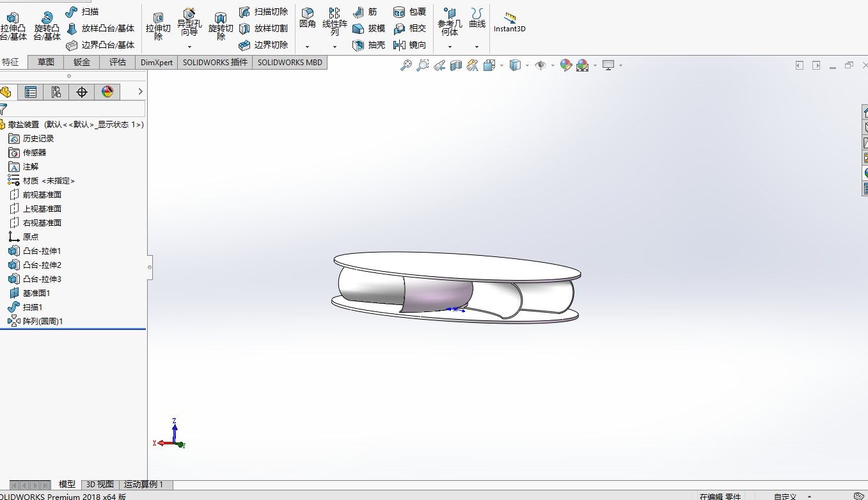
Task: Open Hide/Show Items eye toggle
Action: (541, 65)
